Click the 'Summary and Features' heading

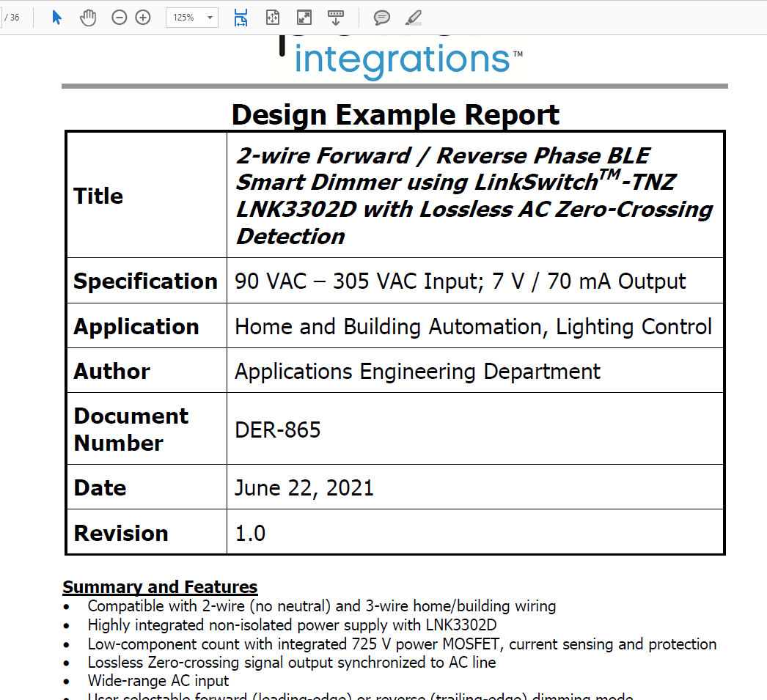160,586
